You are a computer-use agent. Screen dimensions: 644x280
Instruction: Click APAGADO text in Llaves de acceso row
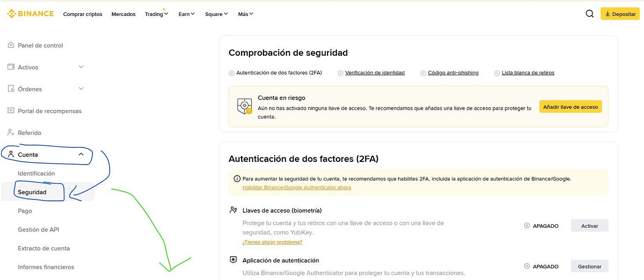point(545,226)
